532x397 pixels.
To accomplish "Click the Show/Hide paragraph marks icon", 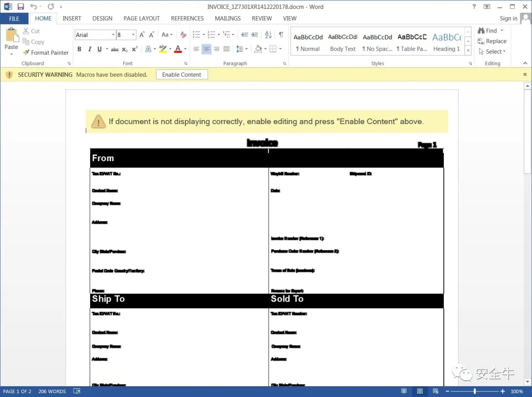I will [281, 35].
